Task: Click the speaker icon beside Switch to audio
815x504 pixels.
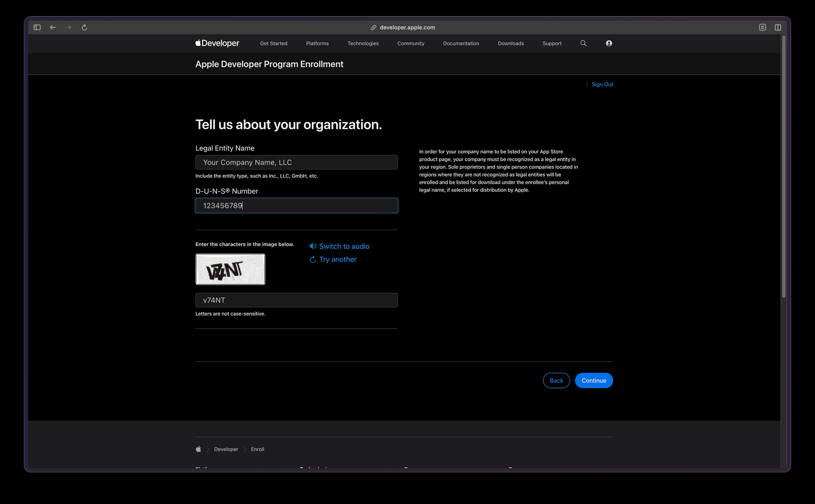Action: [x=313, y=246]
